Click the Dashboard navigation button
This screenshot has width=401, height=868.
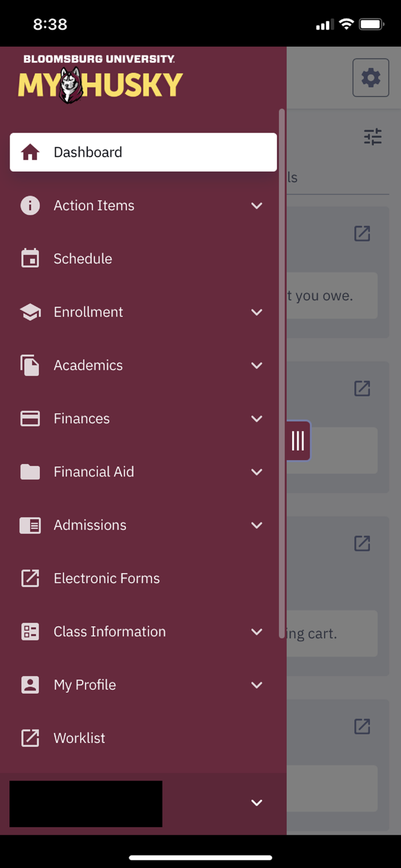click(x=87, y=152)
